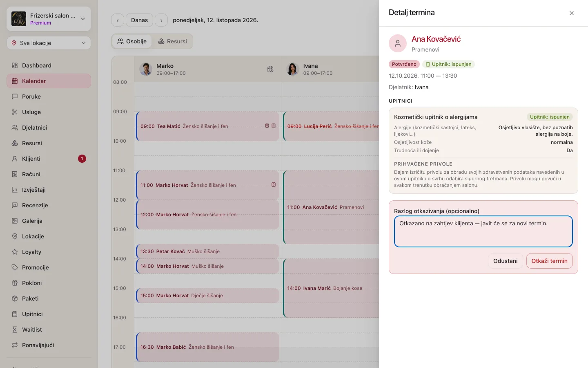The width and height of the screenshot is (588, 368).
Task: Open the 14:00 Ivana Marić Bojanje kose appointment
Action: (x=331, y=288)
